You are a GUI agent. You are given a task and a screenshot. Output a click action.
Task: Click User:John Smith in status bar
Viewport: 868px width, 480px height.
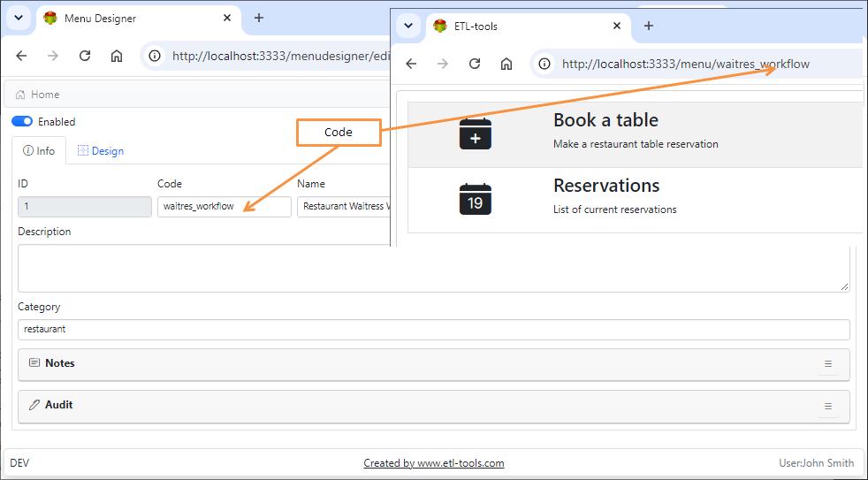(816, 463)
